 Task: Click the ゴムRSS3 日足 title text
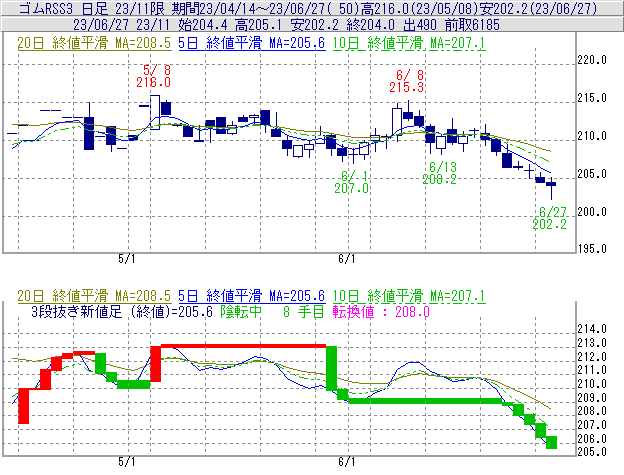(63, 8)
